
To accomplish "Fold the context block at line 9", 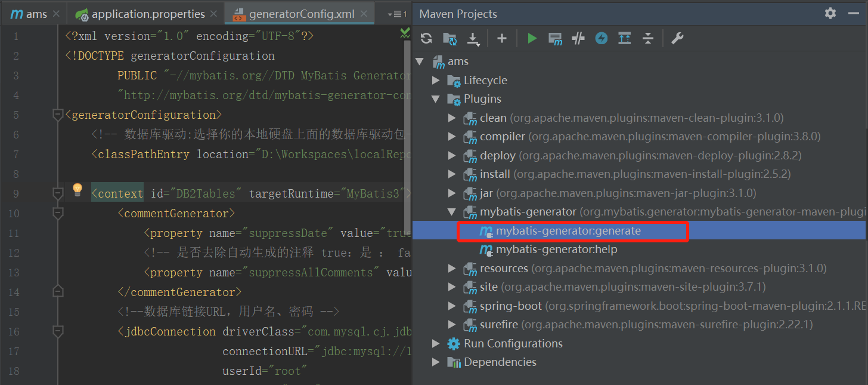I will pos(58,193).
